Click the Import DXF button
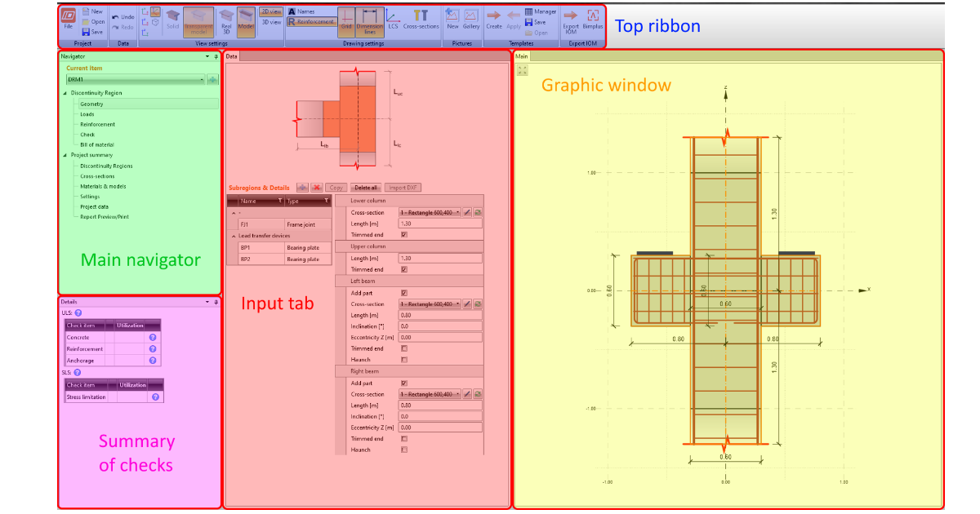The width and height of the screenshot is (980, 514). [x=401, y=188]
